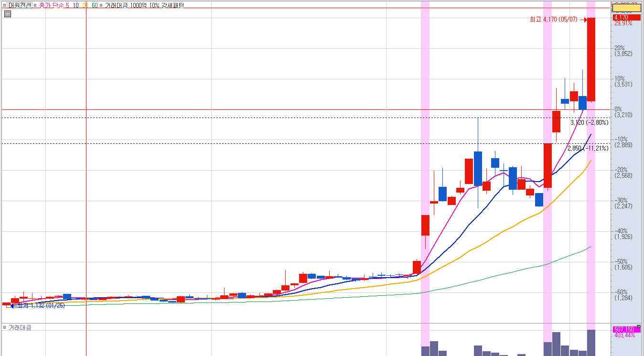Screen dimensions: 644x356
Task: Click the 2,850 (-11.21%) dashed line label
Action: click(588, 148)
